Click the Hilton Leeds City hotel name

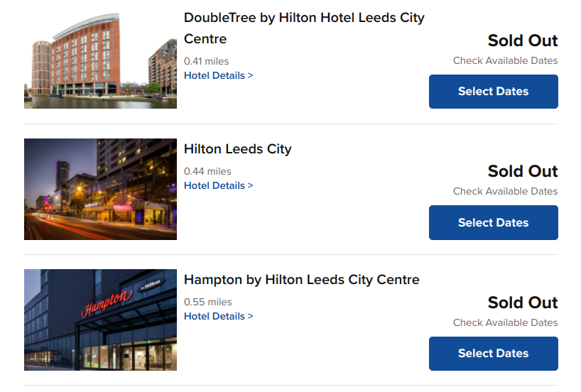tap(237, 149)
